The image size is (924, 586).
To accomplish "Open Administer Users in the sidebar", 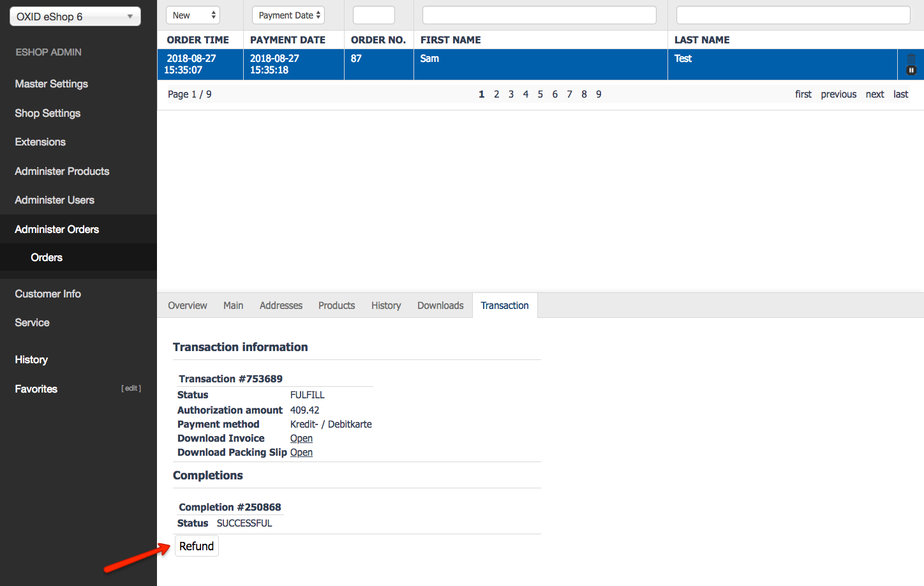I will (55, 200).
